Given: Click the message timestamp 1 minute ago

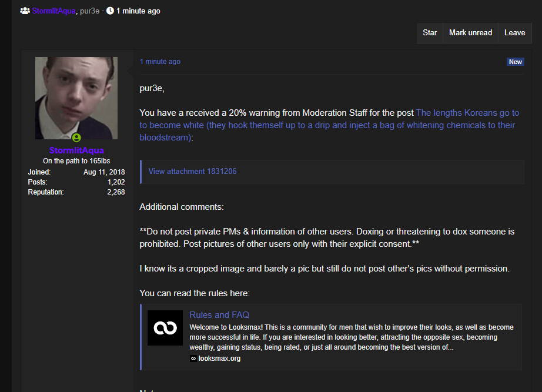Looking at the screenshot, I should [x=160, y=62].
